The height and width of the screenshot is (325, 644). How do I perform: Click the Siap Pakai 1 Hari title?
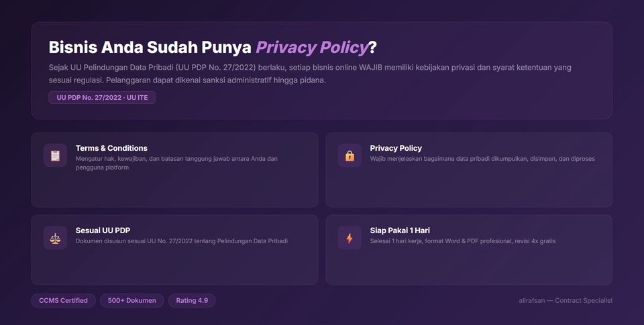(400, 231)
